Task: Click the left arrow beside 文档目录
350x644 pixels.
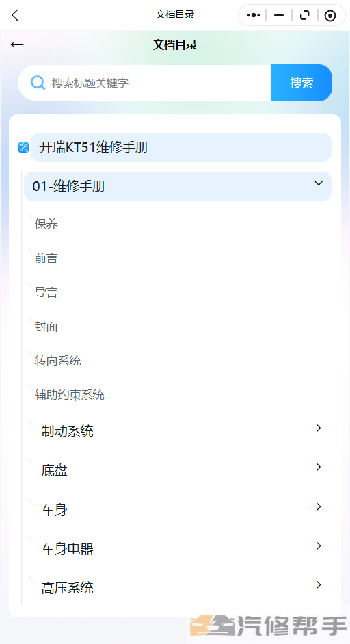Action: 17,44
